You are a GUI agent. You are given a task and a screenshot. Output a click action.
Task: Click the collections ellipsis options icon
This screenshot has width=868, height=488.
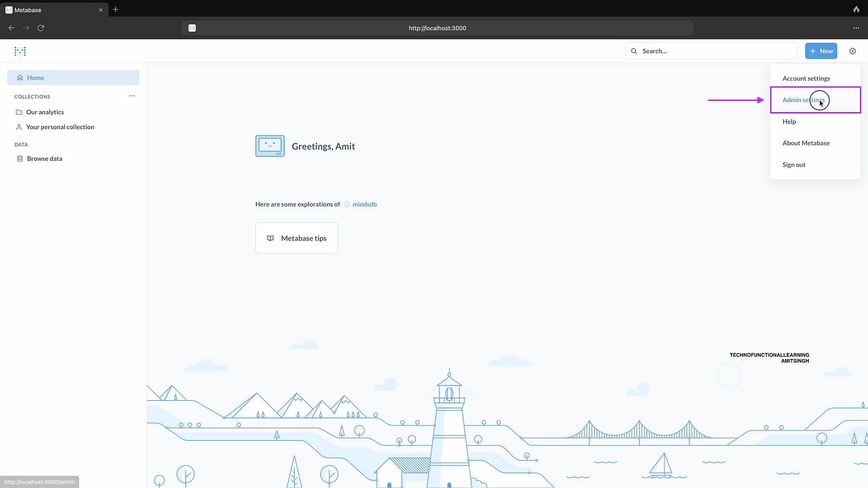pyautogui.click(x=132, y=96)
